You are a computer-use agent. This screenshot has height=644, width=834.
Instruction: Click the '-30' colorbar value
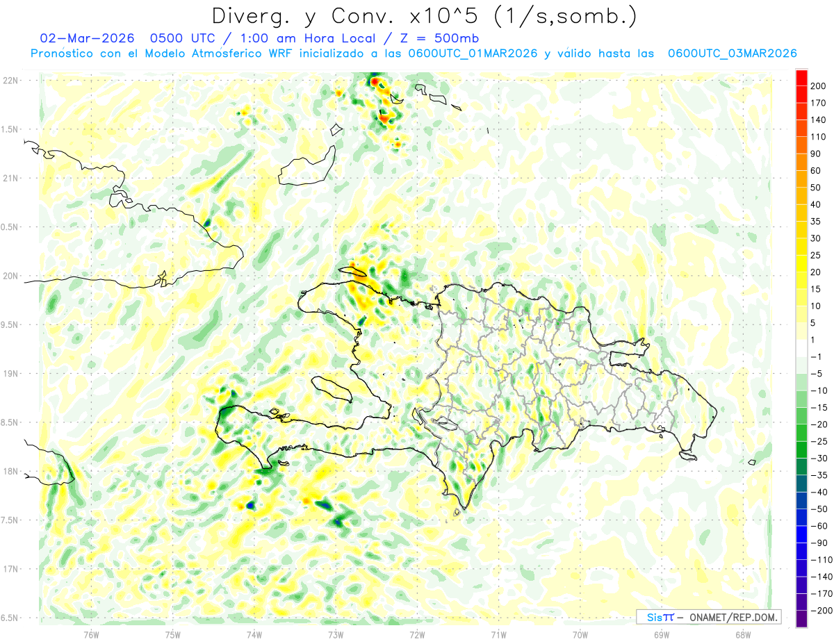point(819,459)
